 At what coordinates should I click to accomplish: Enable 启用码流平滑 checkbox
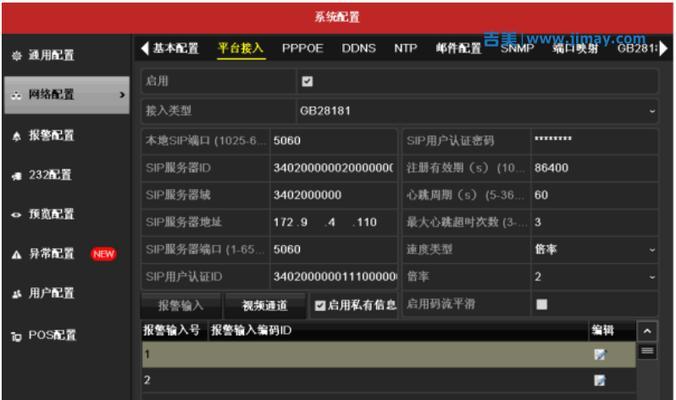pos(541,304)
